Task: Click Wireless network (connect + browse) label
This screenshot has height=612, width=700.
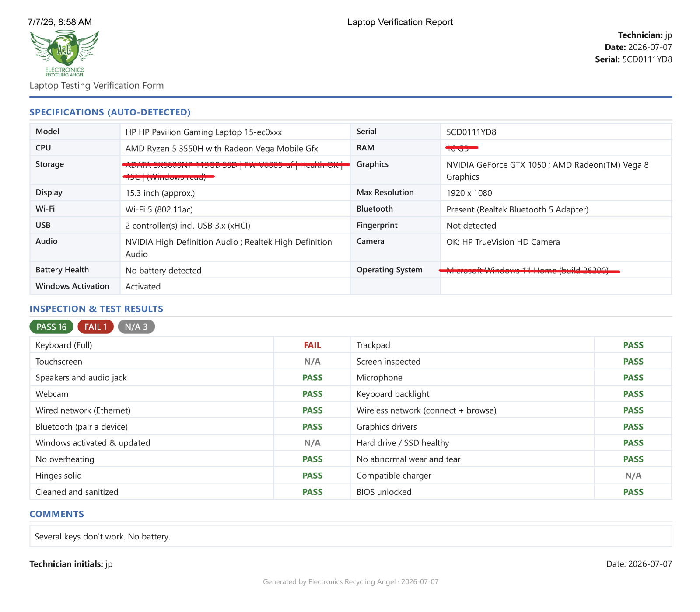Action: pyautogui.click(x=427, y=410)
